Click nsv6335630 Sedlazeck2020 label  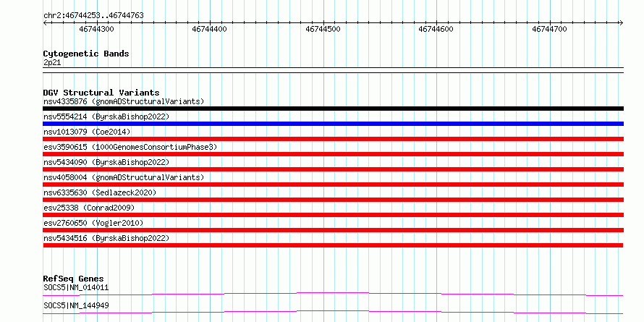coord(100,192)
